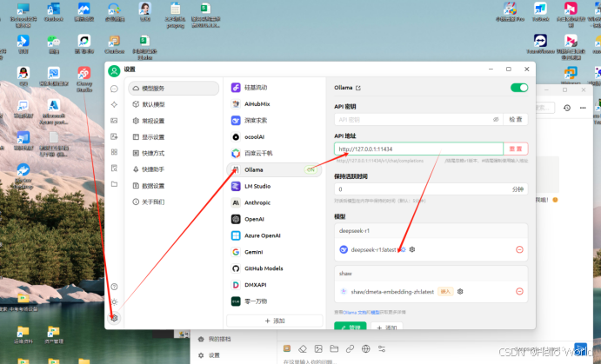Select the DMXAPI provider
The height and width of the screenshot is (364, 601).
click(274, 285)
